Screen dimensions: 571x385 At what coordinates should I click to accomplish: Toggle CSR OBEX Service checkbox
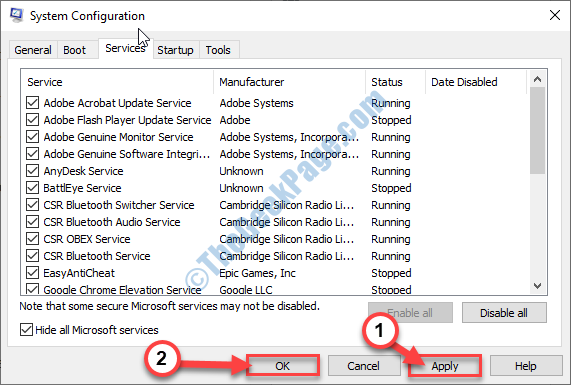[32, 239]
